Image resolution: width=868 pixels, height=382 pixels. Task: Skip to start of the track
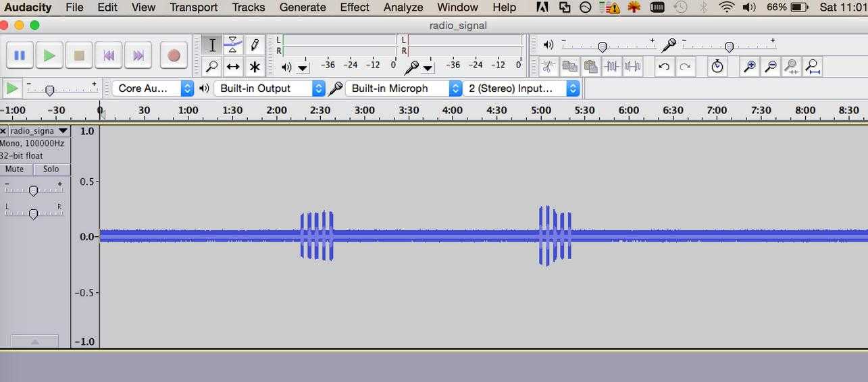tap(109, 55)
